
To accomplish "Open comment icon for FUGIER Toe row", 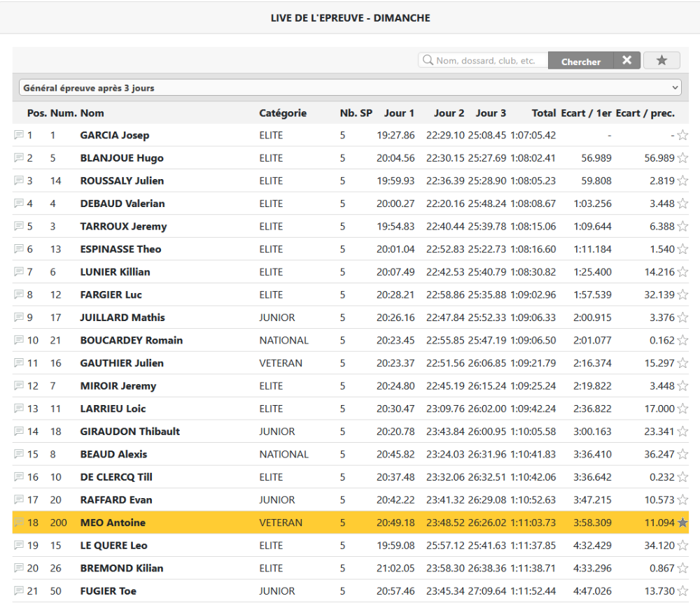I will click(19, 590).
